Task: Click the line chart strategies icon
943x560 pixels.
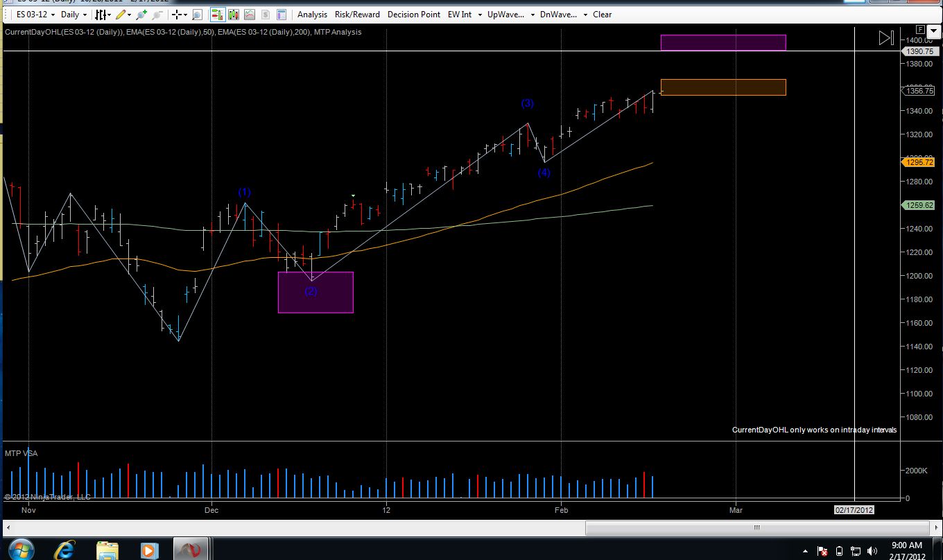Action: click(x=250, y=14)
